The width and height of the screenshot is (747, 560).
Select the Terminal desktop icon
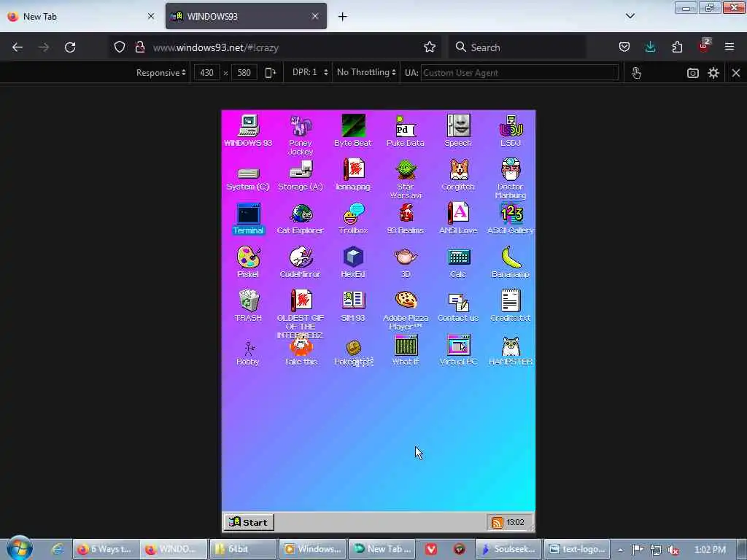click(x=248, y=214)
